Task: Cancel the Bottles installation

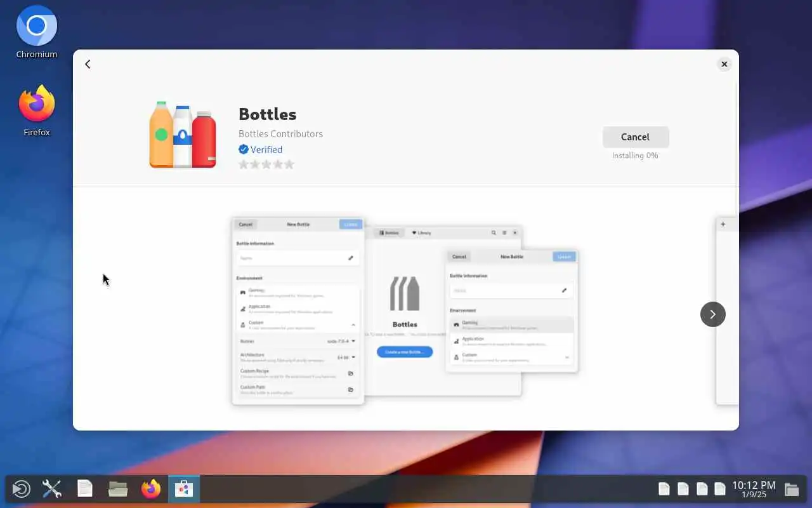Action: click(x=635, y=137)
